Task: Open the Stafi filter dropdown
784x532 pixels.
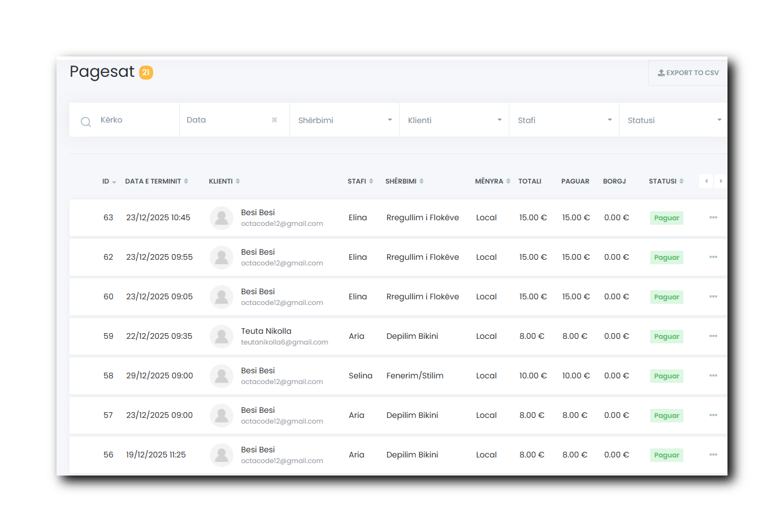Action: coord(564,120)
